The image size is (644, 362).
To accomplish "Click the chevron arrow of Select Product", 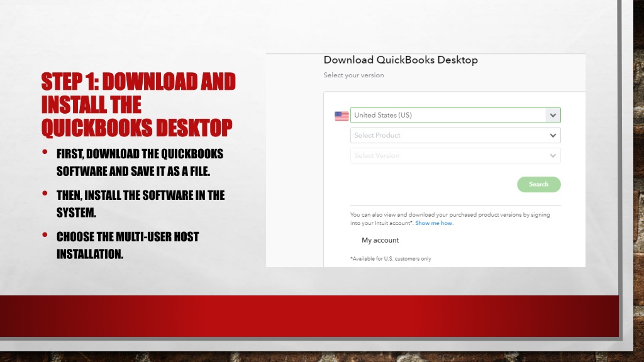I will pyautogui.click(x=553, y=136).
